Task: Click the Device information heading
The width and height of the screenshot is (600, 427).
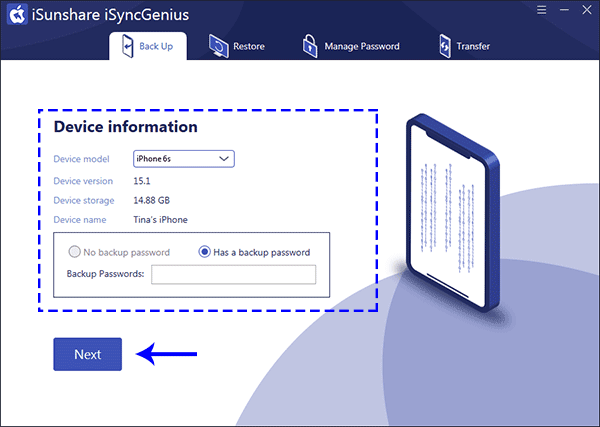Action: [x=126, y=127]
